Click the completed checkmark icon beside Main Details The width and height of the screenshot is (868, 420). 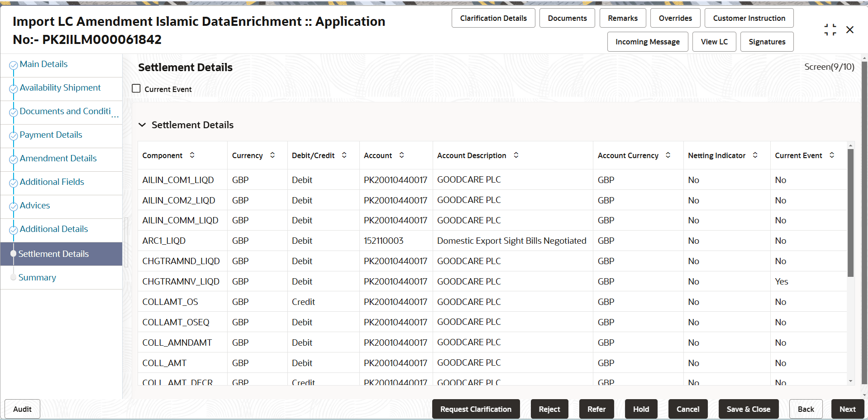pos(13,64)
